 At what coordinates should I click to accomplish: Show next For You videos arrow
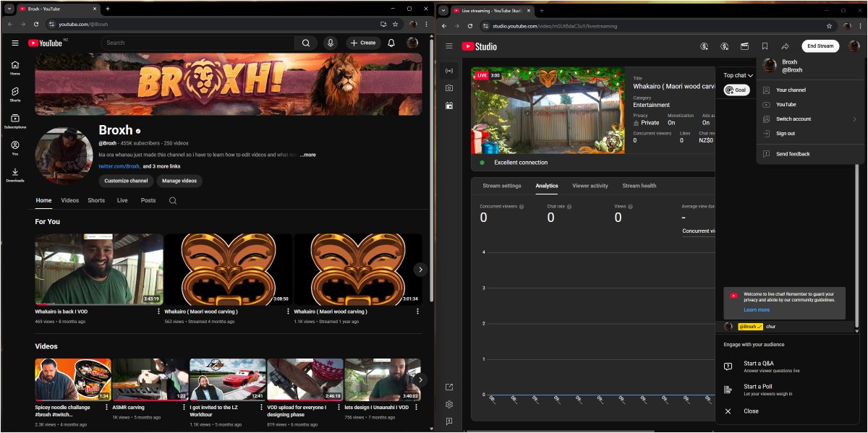click(x=420, y=269)
